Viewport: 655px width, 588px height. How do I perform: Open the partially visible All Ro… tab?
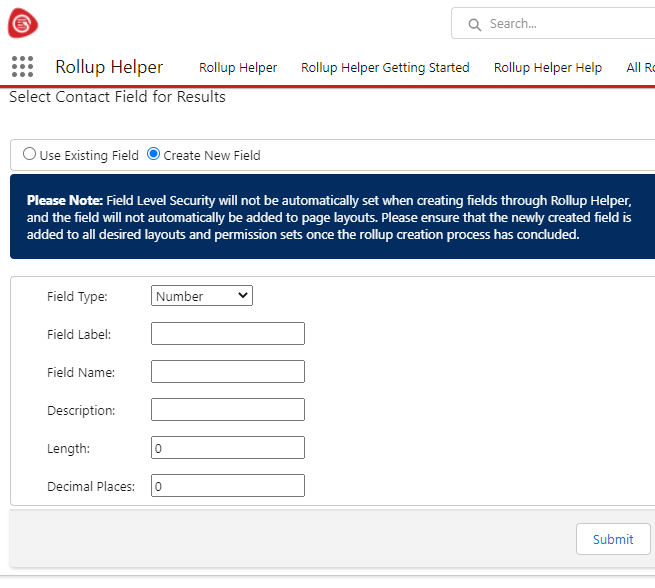(640, 68)
